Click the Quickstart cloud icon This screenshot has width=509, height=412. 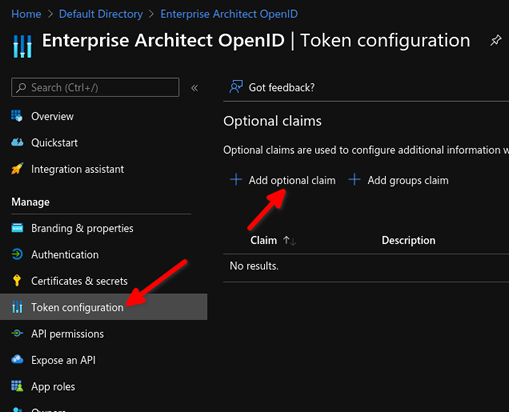[17, 142]
